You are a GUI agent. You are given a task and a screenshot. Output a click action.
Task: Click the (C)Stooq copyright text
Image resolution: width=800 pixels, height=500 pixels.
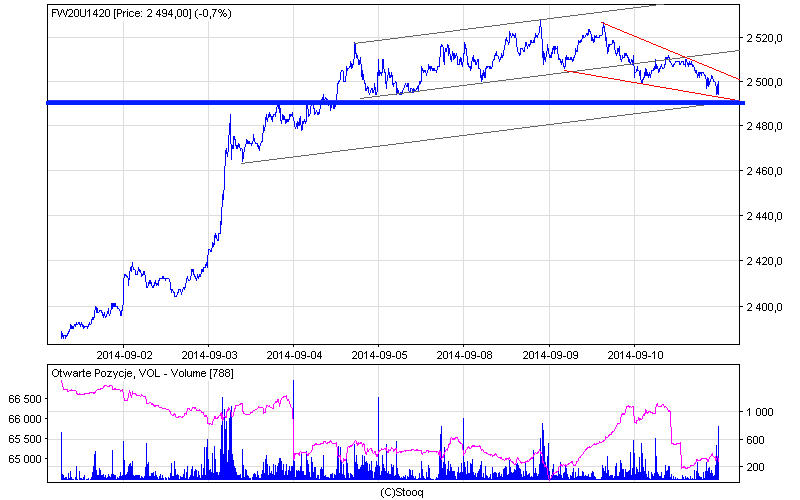coord(402,492)
